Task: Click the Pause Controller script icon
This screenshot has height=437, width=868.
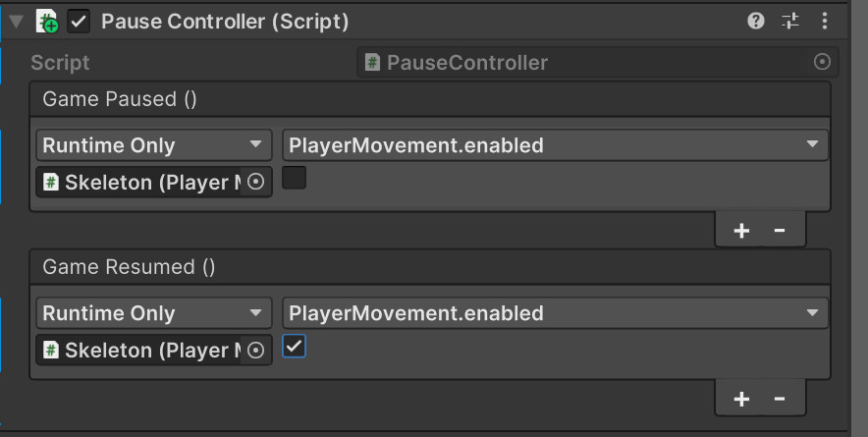Action: click(47, 22)
